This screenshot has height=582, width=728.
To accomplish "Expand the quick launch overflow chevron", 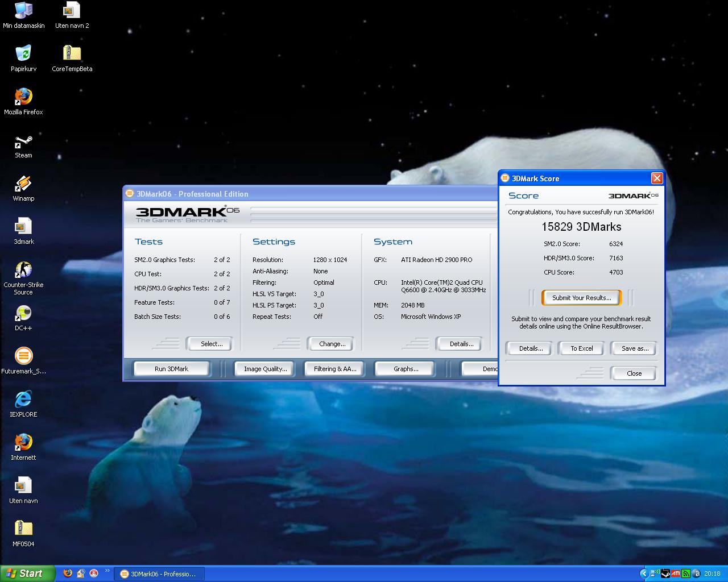I will point(107,571).
